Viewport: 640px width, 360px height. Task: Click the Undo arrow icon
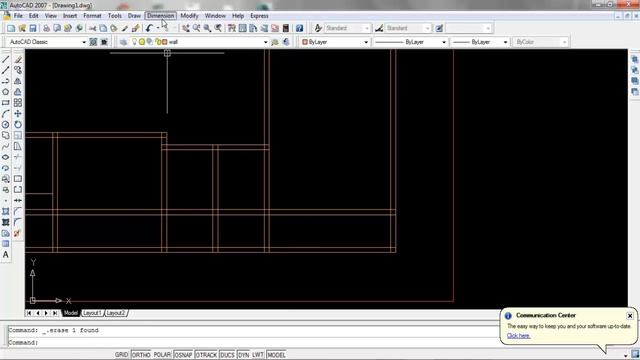[x=149, y=28]
